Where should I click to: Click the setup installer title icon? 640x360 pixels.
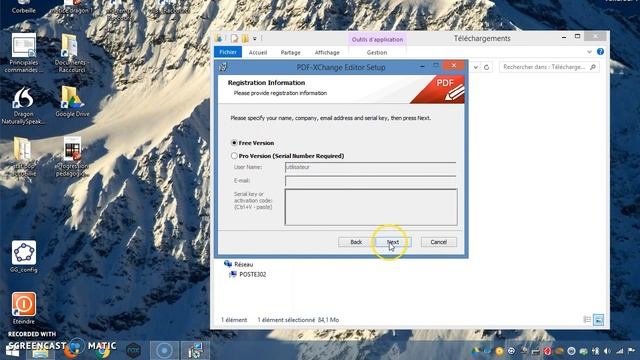223,67
